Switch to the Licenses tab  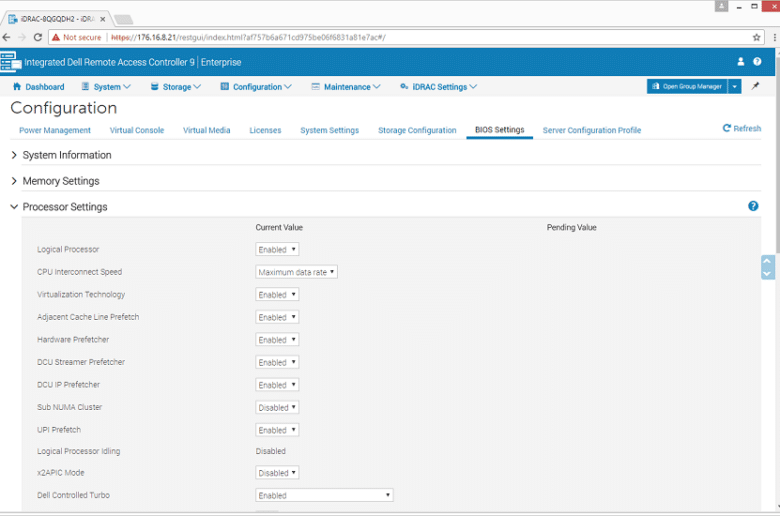pos(265,130)
